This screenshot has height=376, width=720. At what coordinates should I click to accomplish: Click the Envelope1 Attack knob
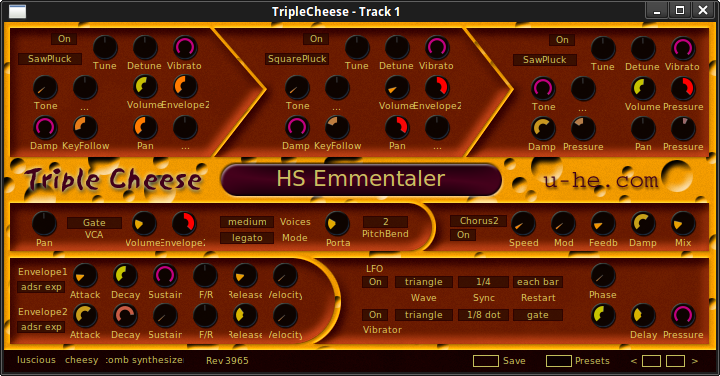click(85, 276)
